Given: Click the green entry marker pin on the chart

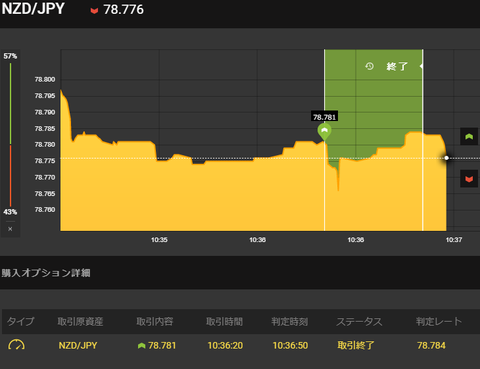Looking at the screenshot, I should click(324, 131).
